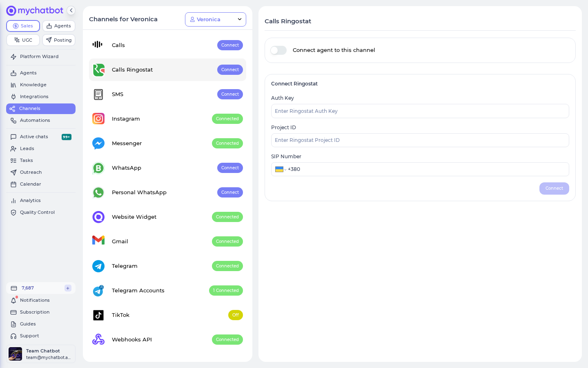The width and height of the screenshot is (588, 368).
Task: Click the Website Widget icon
Action: (x=98, y=217)
